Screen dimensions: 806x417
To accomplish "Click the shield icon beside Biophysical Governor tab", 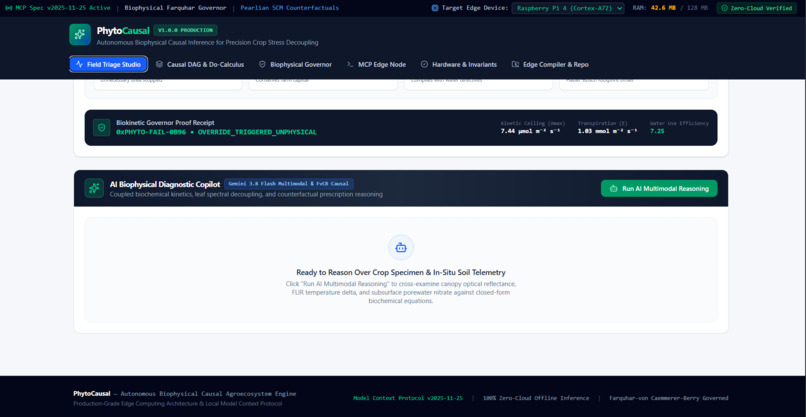I will [x=262, y=64].
